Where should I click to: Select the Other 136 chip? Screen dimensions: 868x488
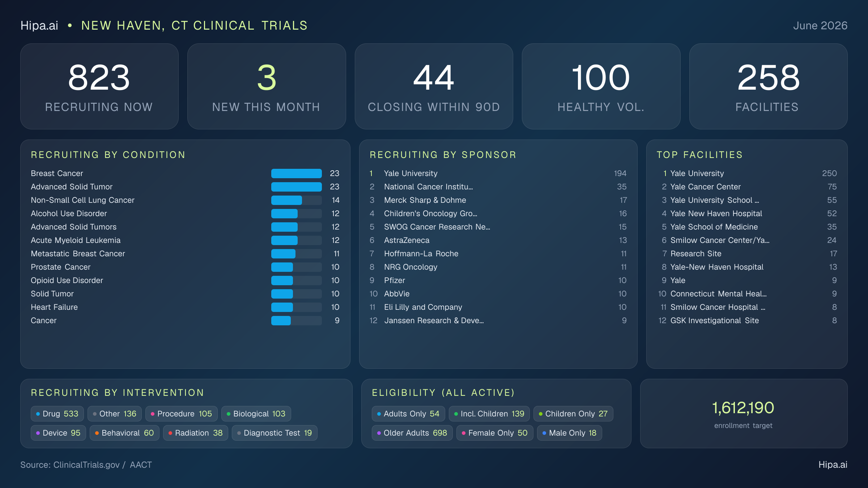[114, 414]
